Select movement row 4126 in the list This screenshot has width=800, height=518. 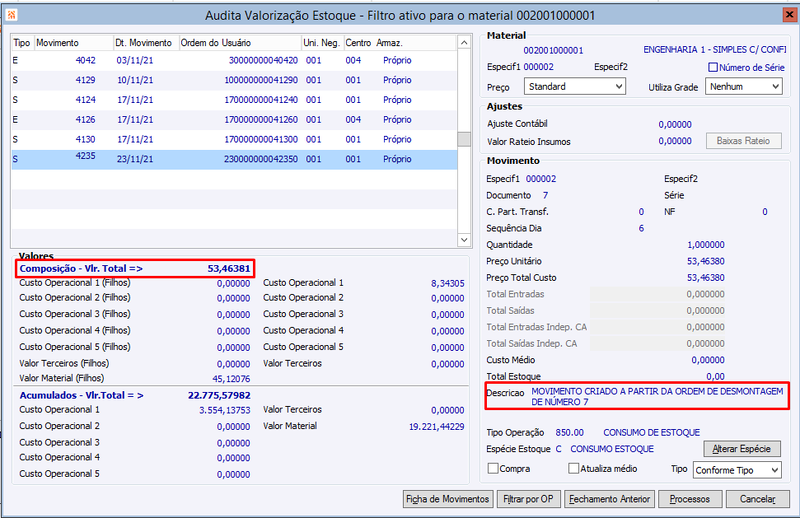(234, 119)
